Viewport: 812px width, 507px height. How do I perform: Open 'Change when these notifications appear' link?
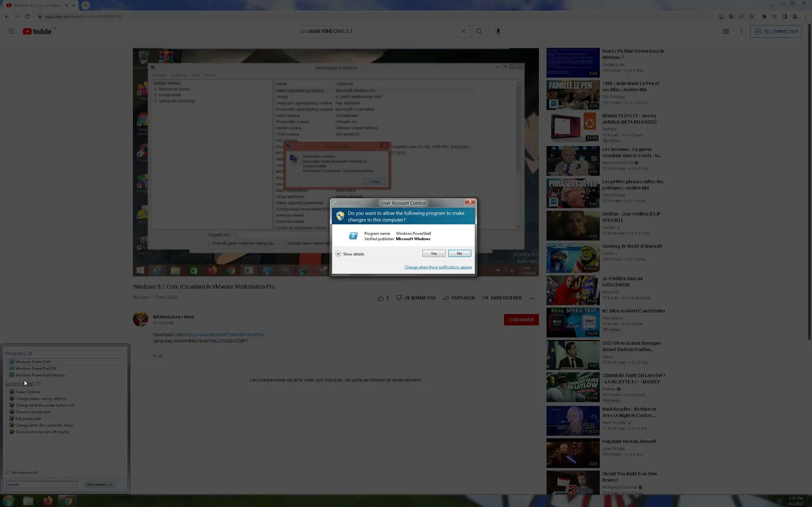click(x=438, y=267)
